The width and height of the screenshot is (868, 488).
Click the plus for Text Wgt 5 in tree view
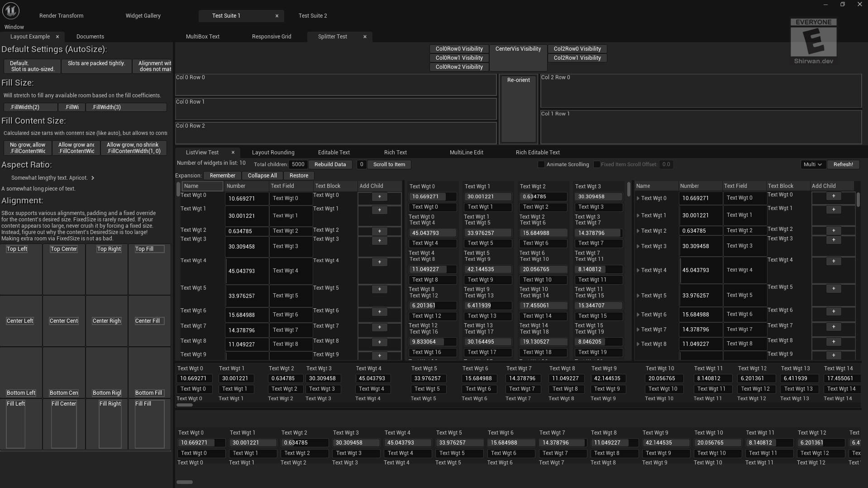[833, 289]
